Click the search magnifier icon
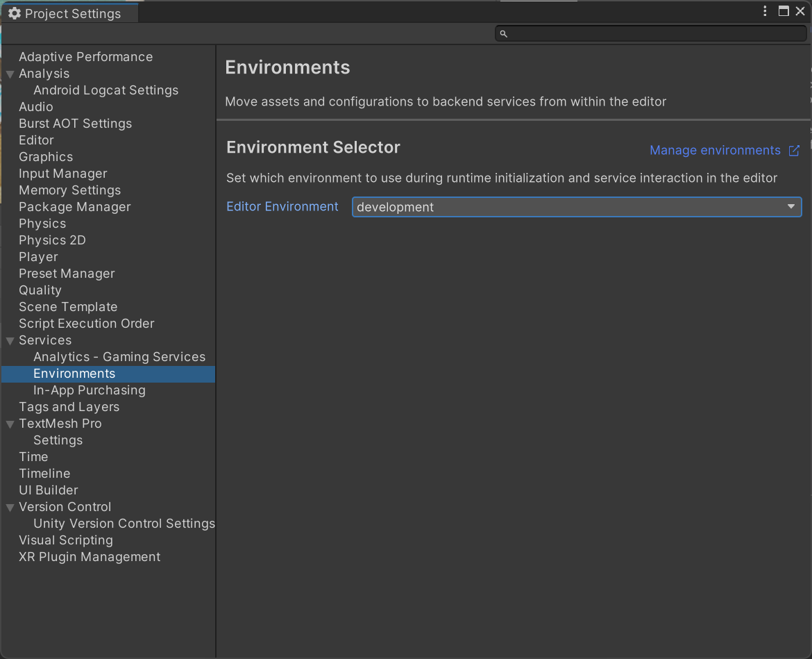Screen dimensions: 812x659 click(x=504, y=34)
